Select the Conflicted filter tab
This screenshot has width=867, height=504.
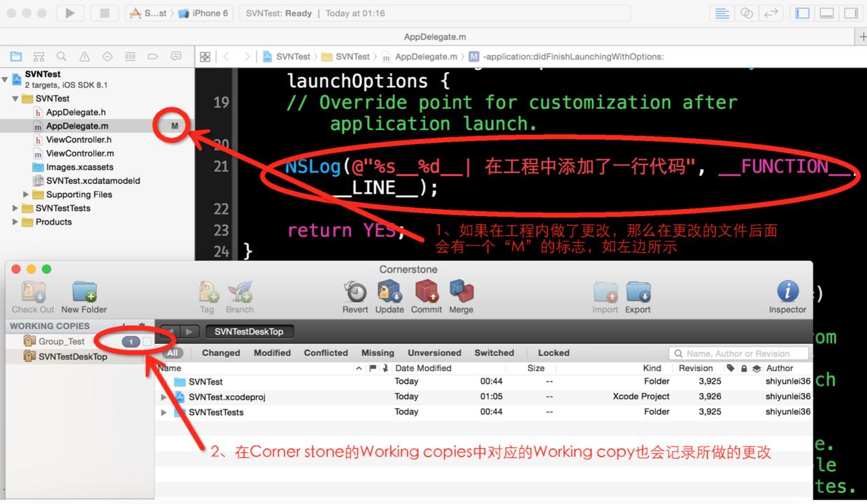click(326, 353)
